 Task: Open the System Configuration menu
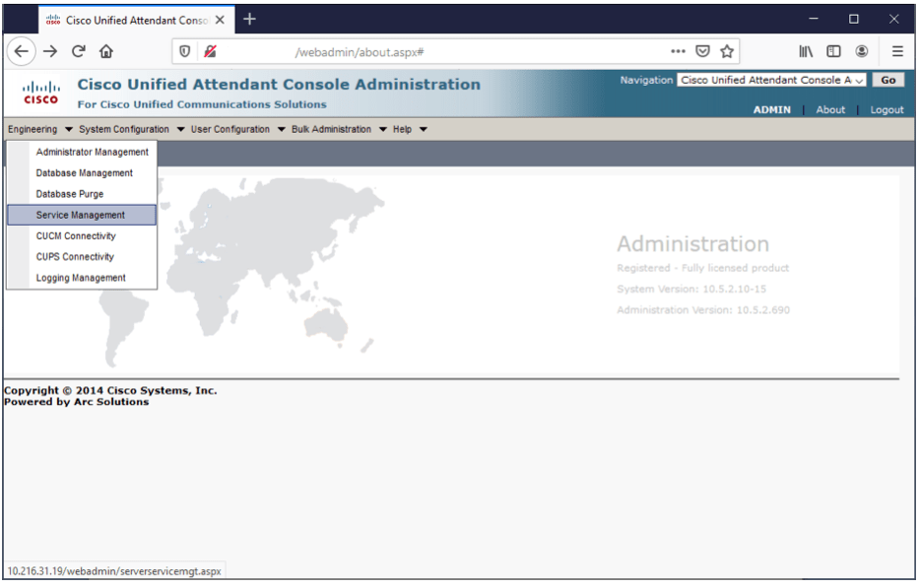point(124,129)
